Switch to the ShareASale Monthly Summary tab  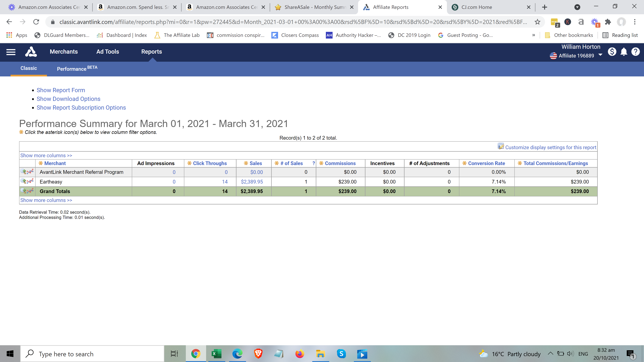(x=314, y=7)
